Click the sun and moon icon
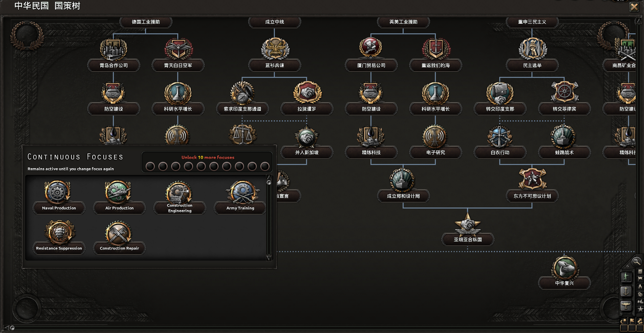Screen dimensions: 644x333 click(624, 321)
